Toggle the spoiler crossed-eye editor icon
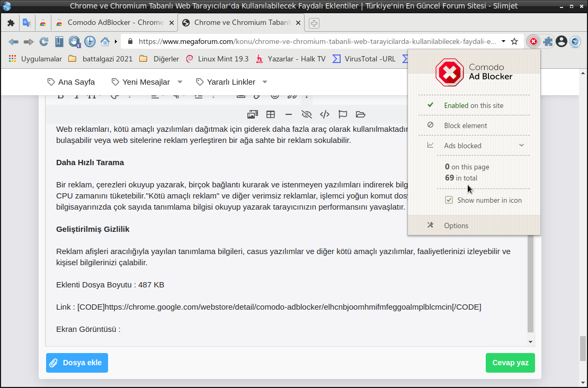 point(306,114)
